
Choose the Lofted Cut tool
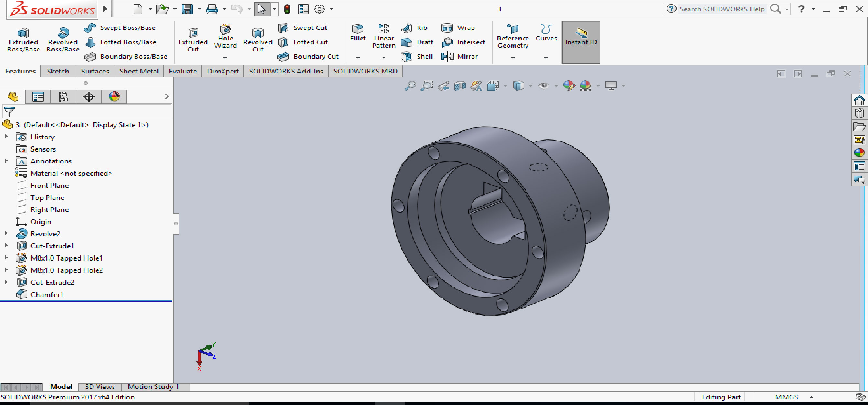303,42
